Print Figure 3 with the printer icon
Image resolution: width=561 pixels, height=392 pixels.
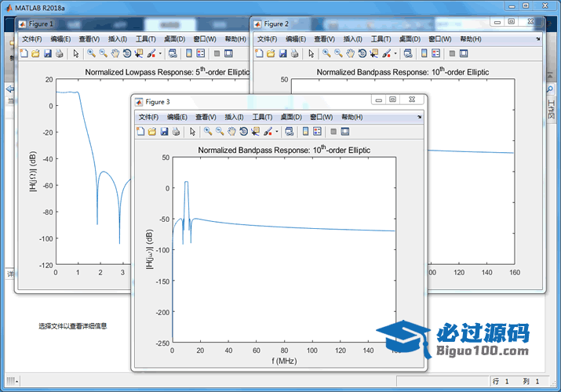[176, 132]
